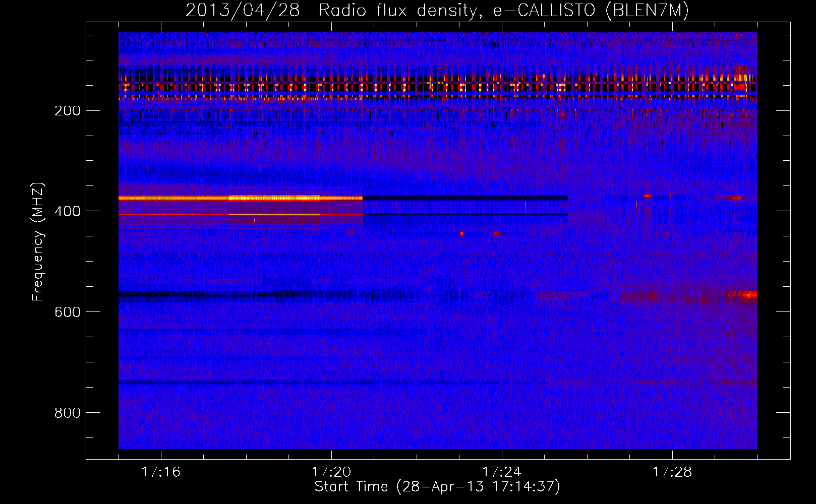Click the '17:24' time tick label
Image resolution: width=816 pixels, height=504 pixels.
(x=502, y=472)
